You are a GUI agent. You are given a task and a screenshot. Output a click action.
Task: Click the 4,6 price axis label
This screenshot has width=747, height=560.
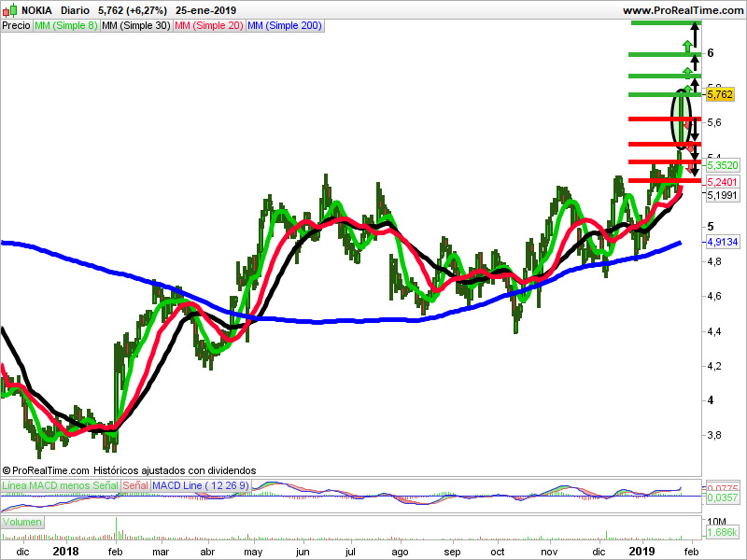click(x=714, y=296)
